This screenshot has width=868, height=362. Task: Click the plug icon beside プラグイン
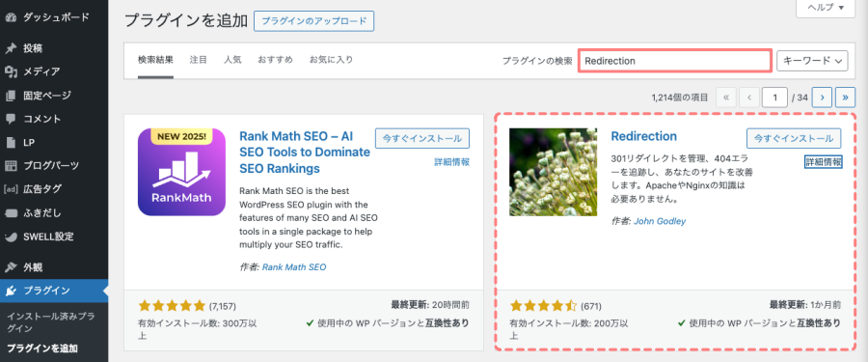(x=11, y=291)
